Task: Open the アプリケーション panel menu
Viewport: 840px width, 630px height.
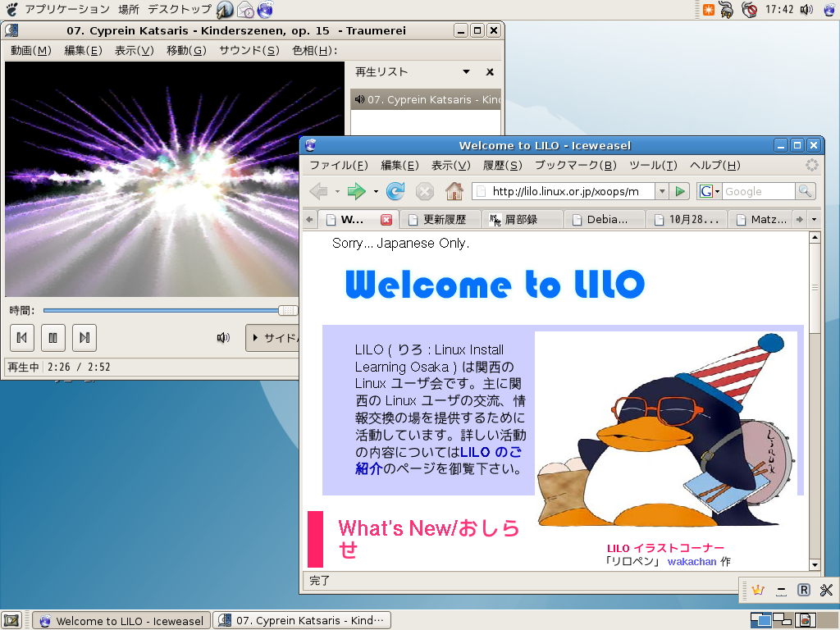Action: pos(67,9)
